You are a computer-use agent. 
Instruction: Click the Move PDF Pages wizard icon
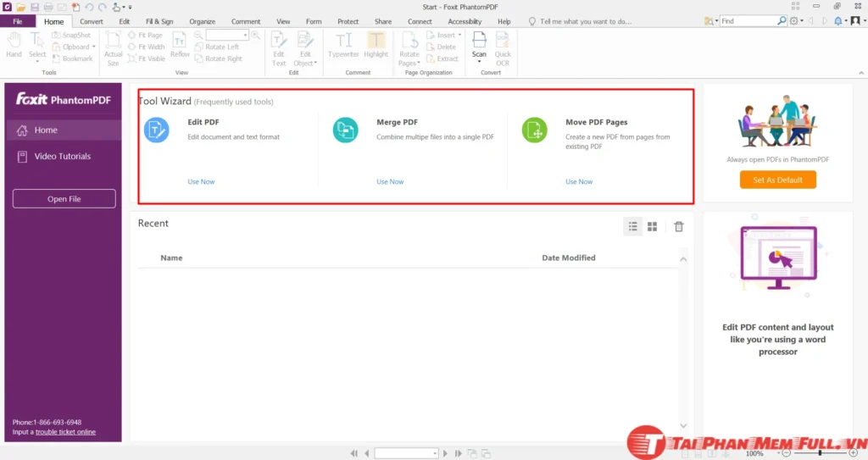(535, 130)
